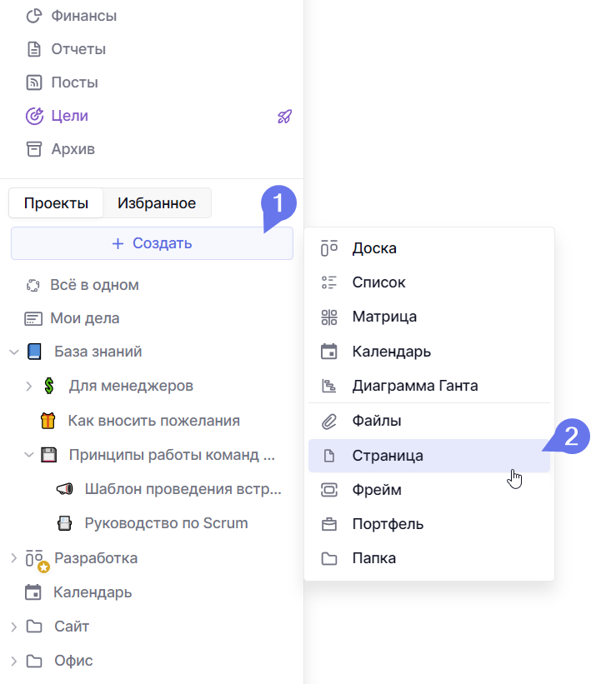The height and width of the screenshot is (684, 616).
Task: Select the Проекты tab
Action: (x=56, y=203)
